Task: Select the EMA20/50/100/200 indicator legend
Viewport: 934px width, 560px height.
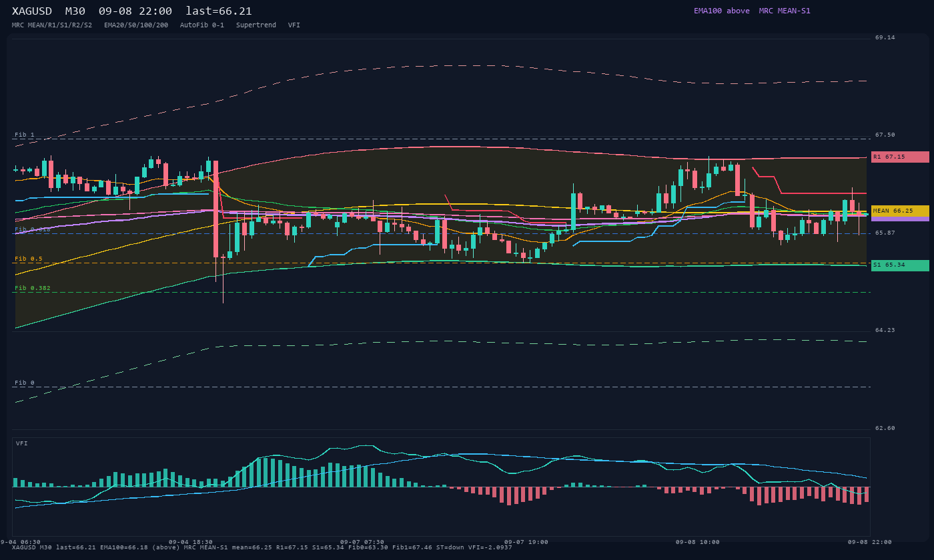Action: coord(136,25)
